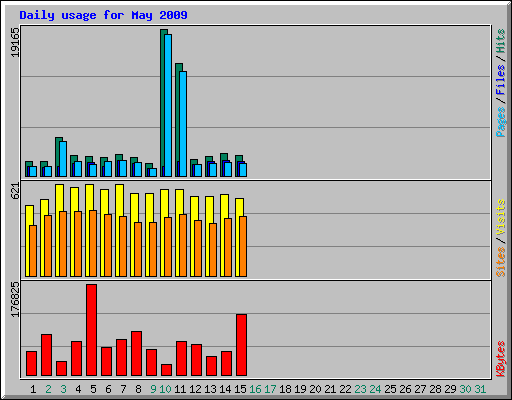This screenshot has width=512, height=400.
Task: Click the green day 10 axis label
Action: 165,389
